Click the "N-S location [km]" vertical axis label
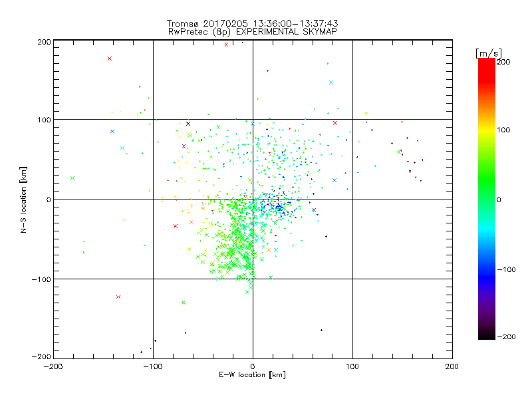 pyautogui.click(x=23, y=200)
